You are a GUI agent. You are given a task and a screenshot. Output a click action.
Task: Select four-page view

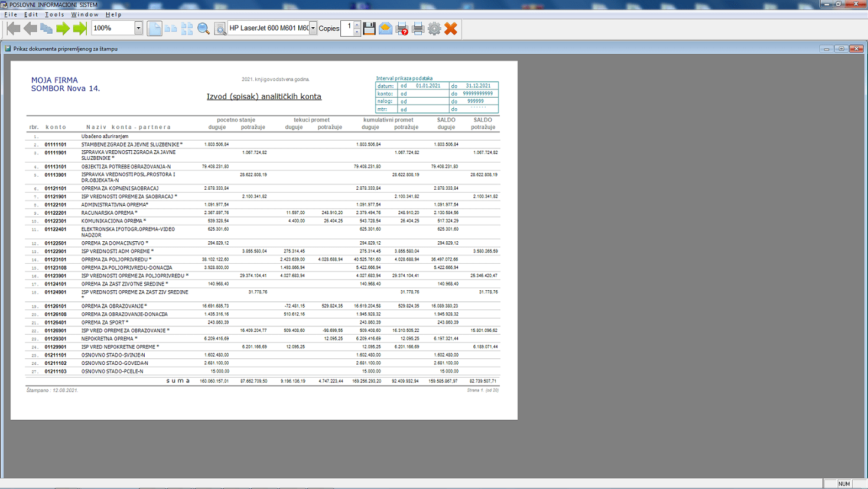187,28
